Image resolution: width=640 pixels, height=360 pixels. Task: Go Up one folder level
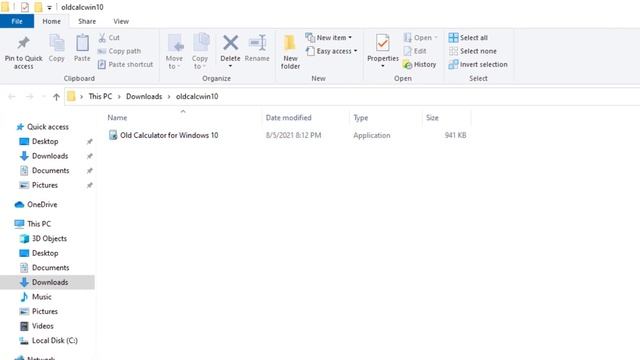56,97
